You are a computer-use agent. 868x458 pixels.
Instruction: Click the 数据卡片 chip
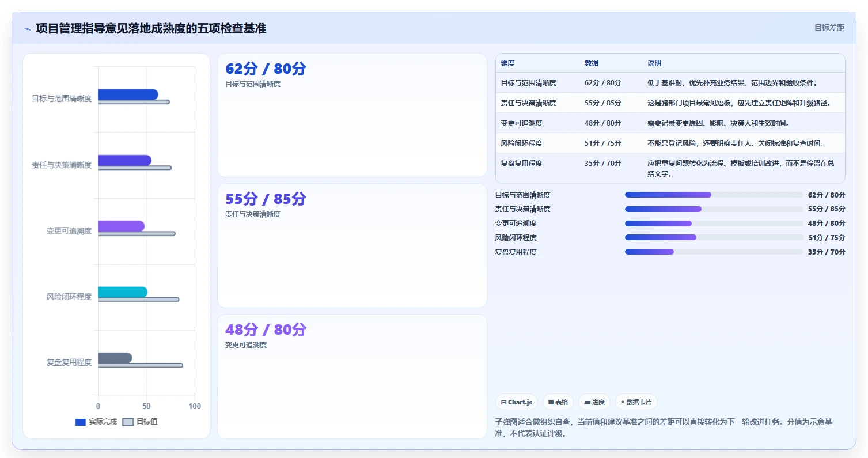(x=636, y=402)
